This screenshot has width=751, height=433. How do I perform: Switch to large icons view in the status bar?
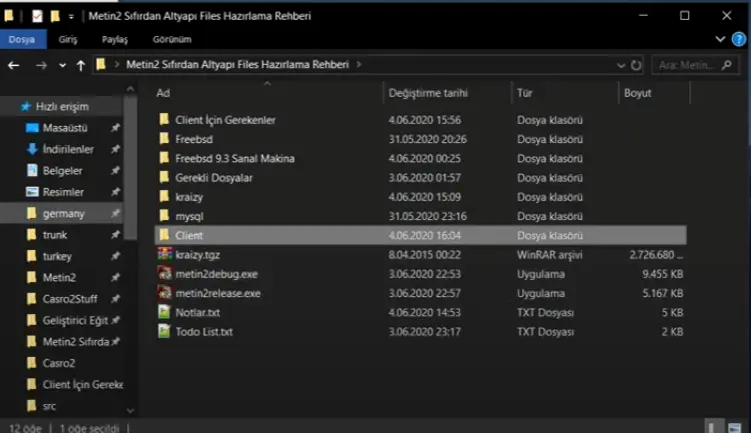pos(734,427)
